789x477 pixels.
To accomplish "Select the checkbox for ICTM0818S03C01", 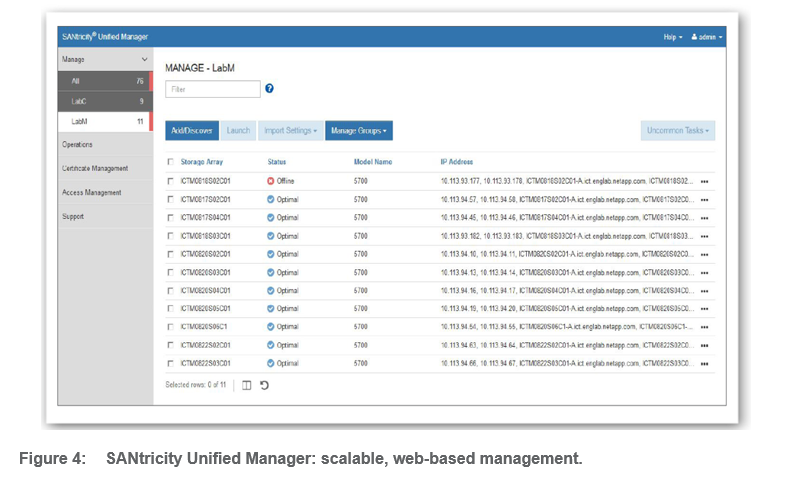I will point(171,236).
